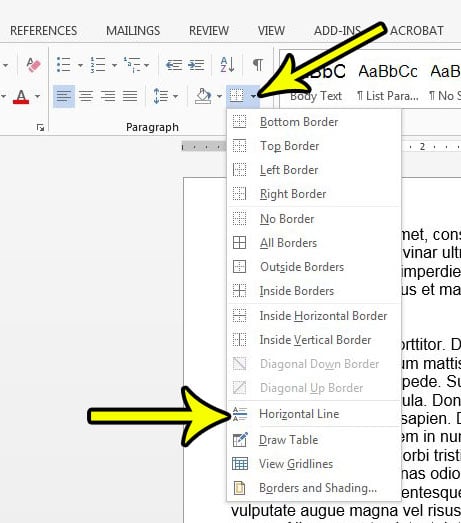Viewport: 461px width, 523px height.
Task: Center the text alignment
Action: (86, 96)
